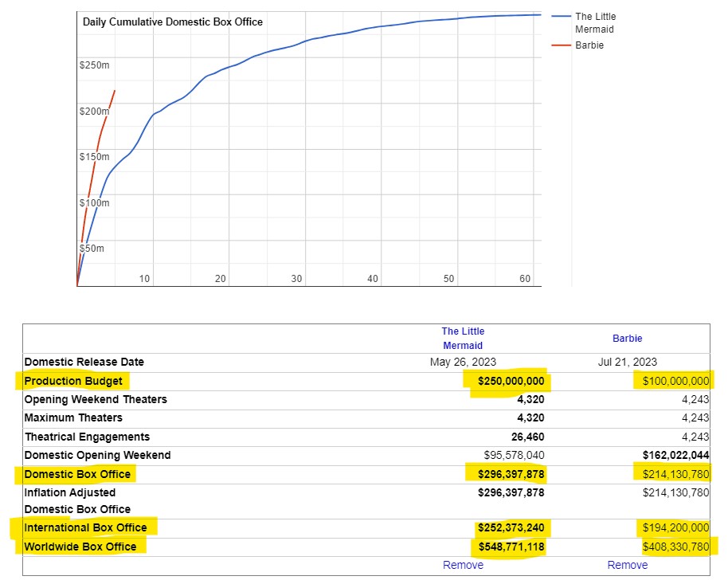Viewport: 728px width, 584px height.
Task: Click Remove under The Little Mermaid column
Action: 463,565
